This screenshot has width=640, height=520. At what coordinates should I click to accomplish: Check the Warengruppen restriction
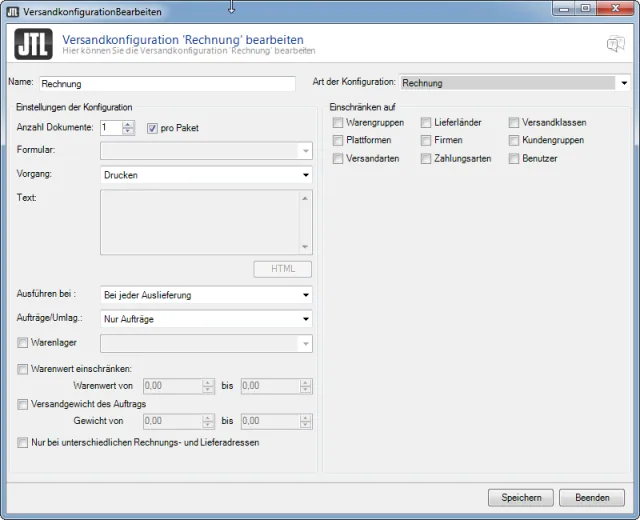click(338, 122)
